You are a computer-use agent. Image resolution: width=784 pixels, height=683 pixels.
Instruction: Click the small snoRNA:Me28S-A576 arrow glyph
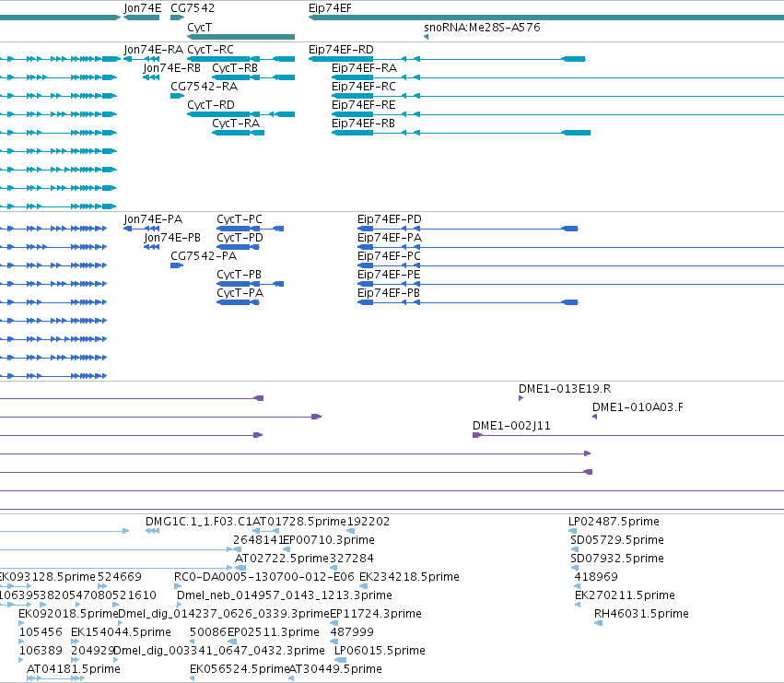(426, 37)
